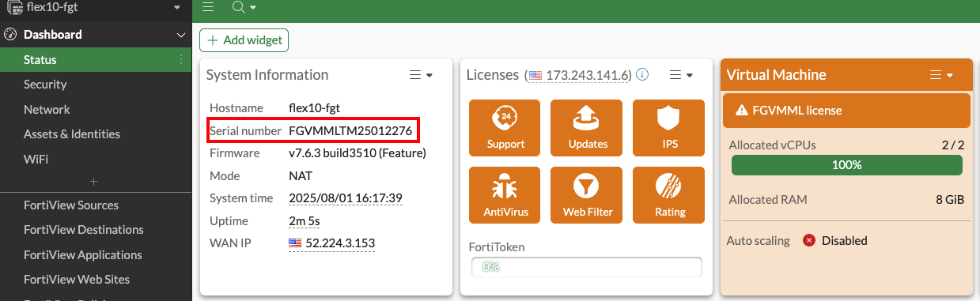Image resolution: width=980 pixels, height=301 pixels.
Task: Click the AntiVirus bug license icon
Action: click(x=505, y=195)
